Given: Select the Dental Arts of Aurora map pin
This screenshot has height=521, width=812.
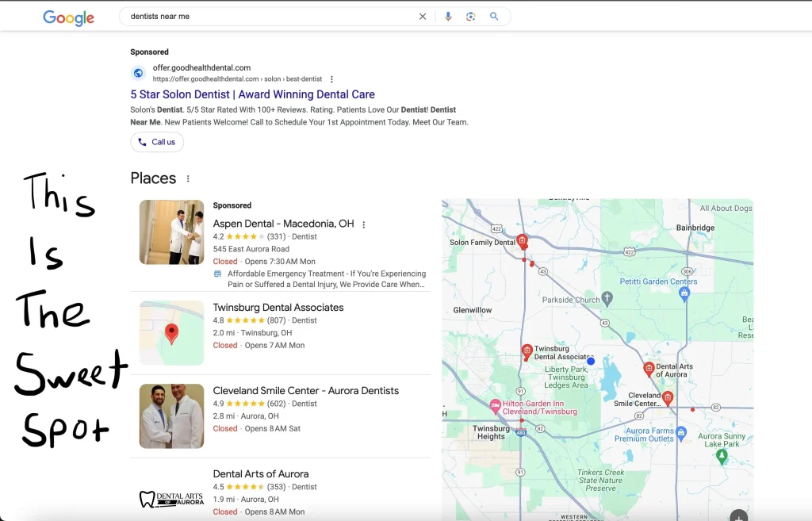Looking at the screenshot, I should 649,369.
